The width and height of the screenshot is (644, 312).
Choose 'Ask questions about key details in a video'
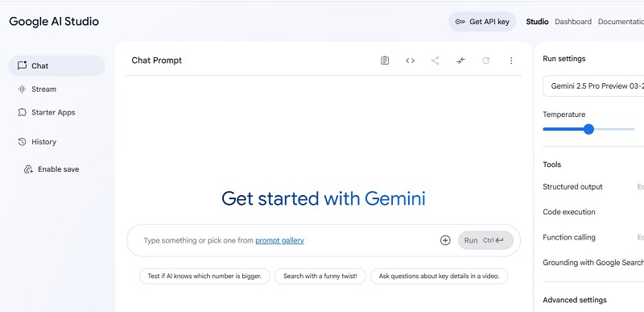439,277
